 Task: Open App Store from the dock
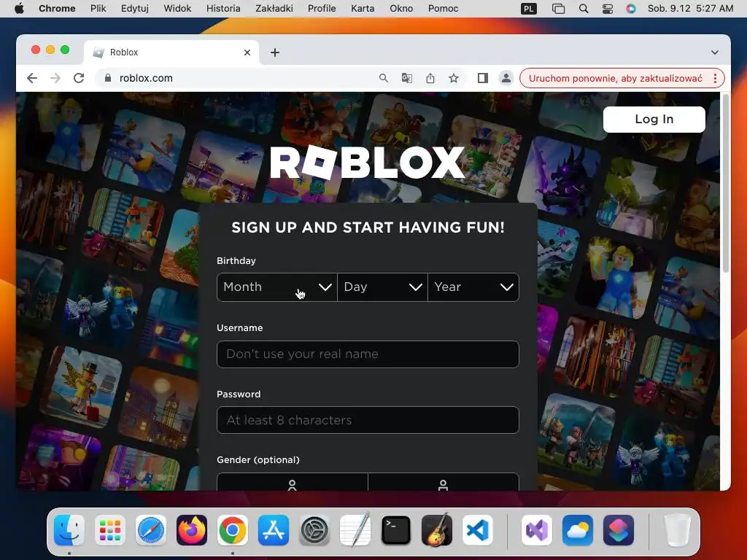click(x=274, y=530)
